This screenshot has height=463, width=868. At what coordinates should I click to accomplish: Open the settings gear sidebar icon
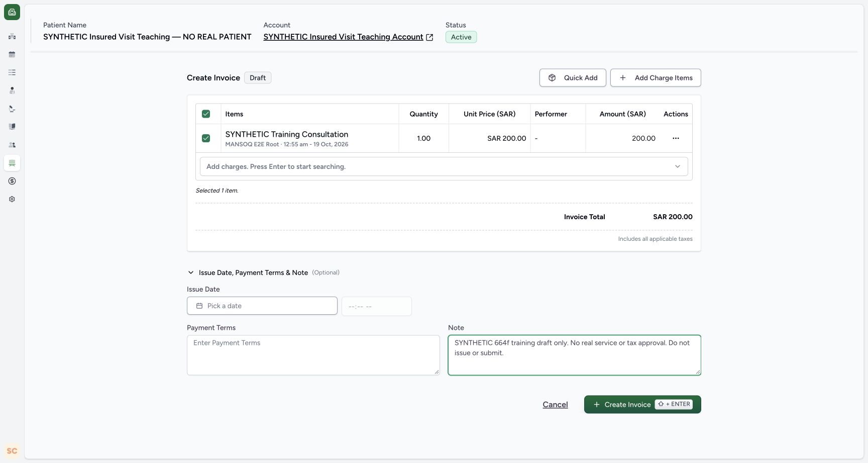12,199
